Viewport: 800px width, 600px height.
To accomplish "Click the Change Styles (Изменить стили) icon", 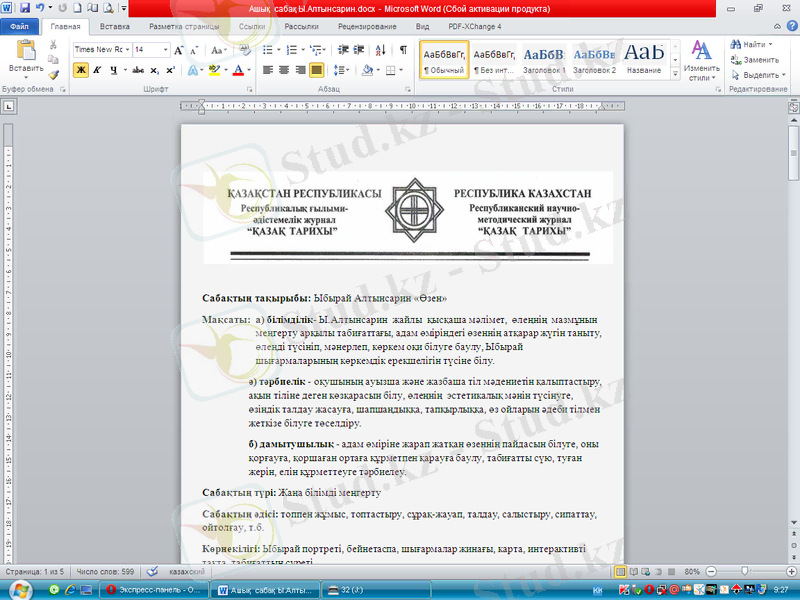I will pos(701,60).
